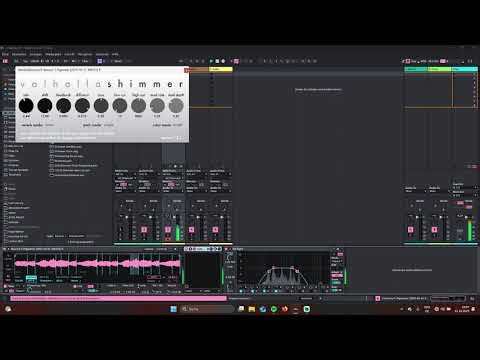Click the pink status bar at bottom
This screenshot has height=360, width=480.
point(118,298)
